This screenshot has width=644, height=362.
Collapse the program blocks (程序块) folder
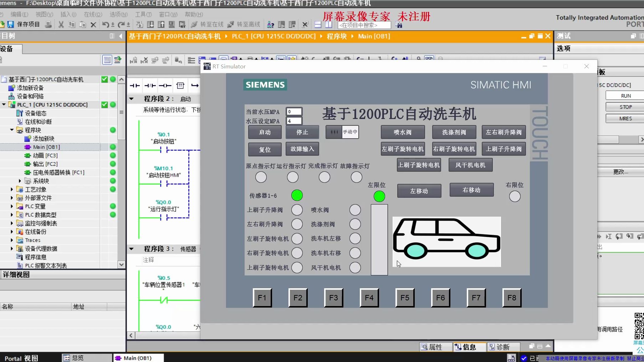[12, 130]
